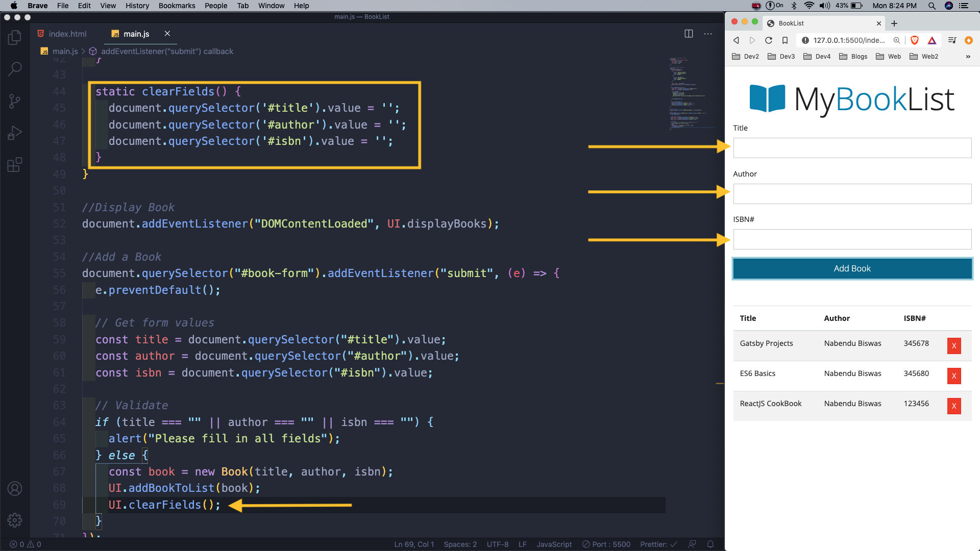980x551 pixels.
Task: Open the volume menu bar control
Action: pyautogui.click(x=825, y=6)
